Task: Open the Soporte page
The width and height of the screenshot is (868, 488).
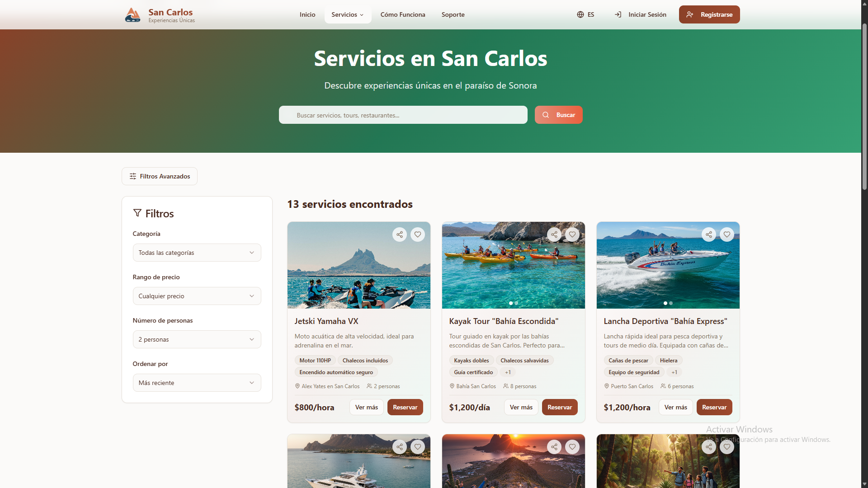Action: click(x=453, y=14)
